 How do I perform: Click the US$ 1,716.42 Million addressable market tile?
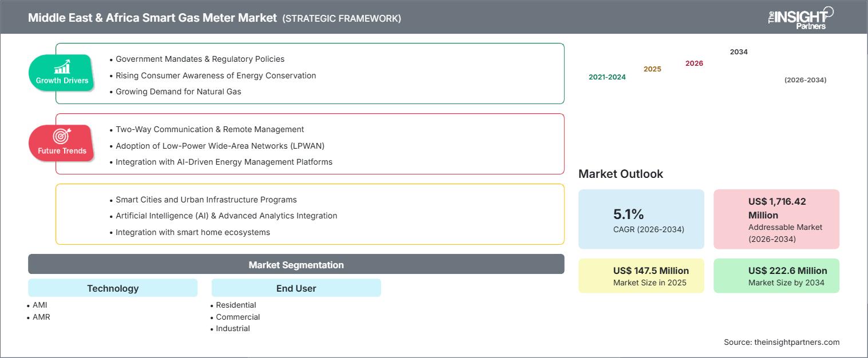coord(776,220)
